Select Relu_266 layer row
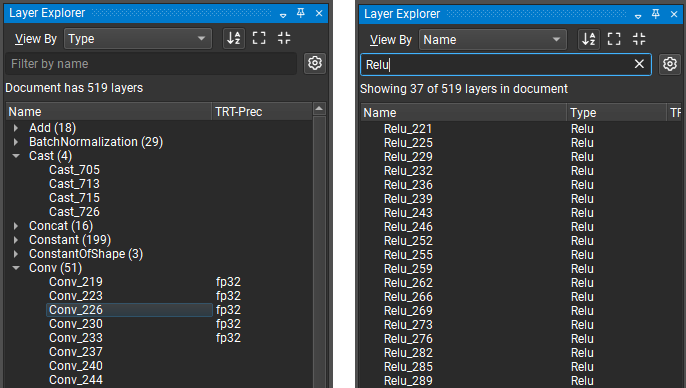 (x=521, y=297)
